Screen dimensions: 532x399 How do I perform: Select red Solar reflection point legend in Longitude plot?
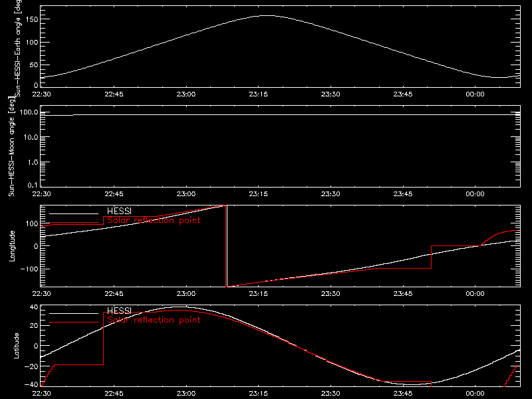[154, 220]
